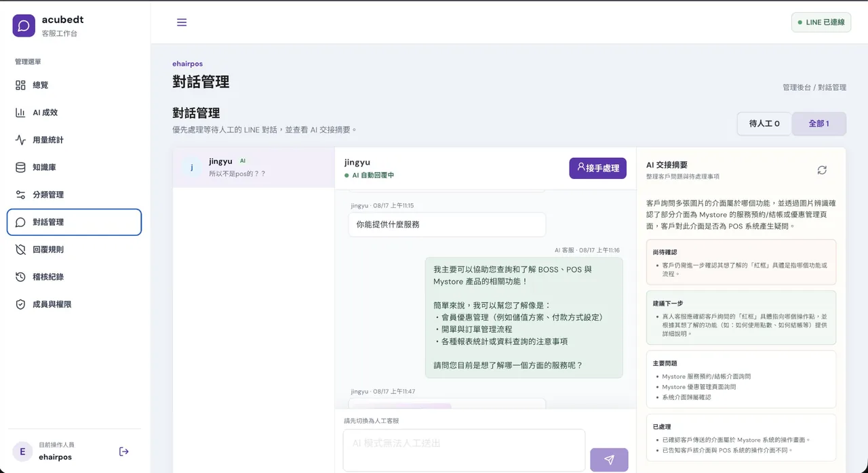This screenshot has width=868, height=473.
Task: Click the 成員與權限 shield check icon
Action: tap(20, 304)
